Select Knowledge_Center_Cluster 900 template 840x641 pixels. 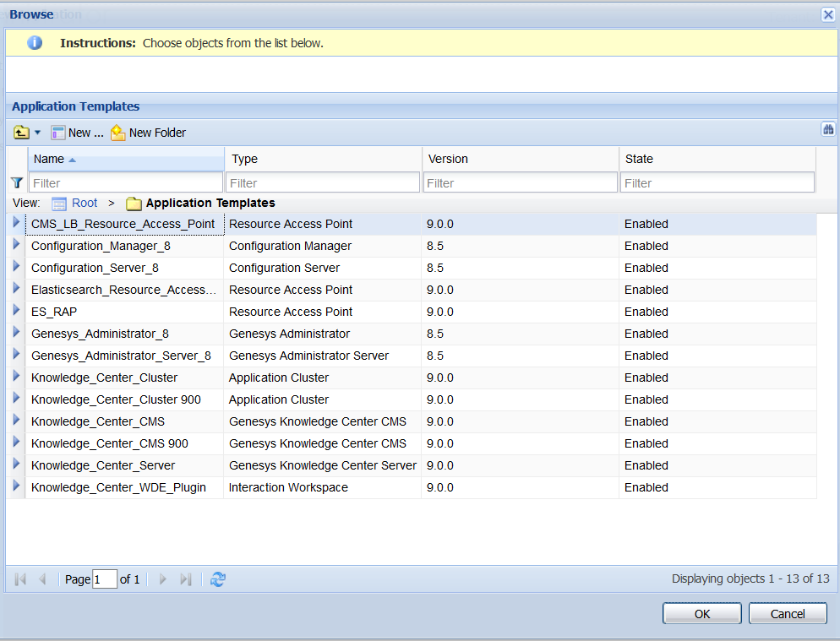117,399
